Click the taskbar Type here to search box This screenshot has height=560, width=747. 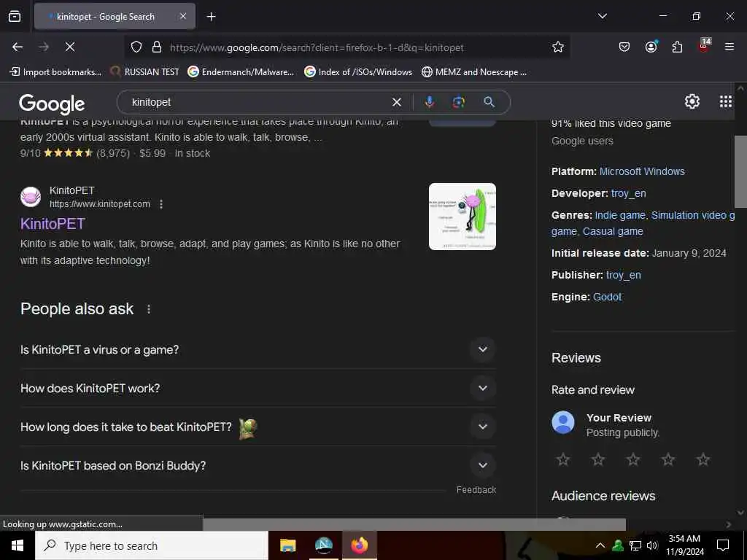click(x=152, y=545)
